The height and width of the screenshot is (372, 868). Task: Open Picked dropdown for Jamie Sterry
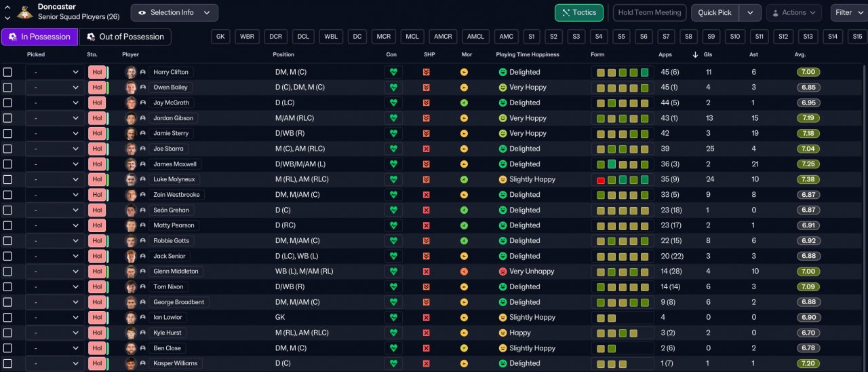[54, 134]
